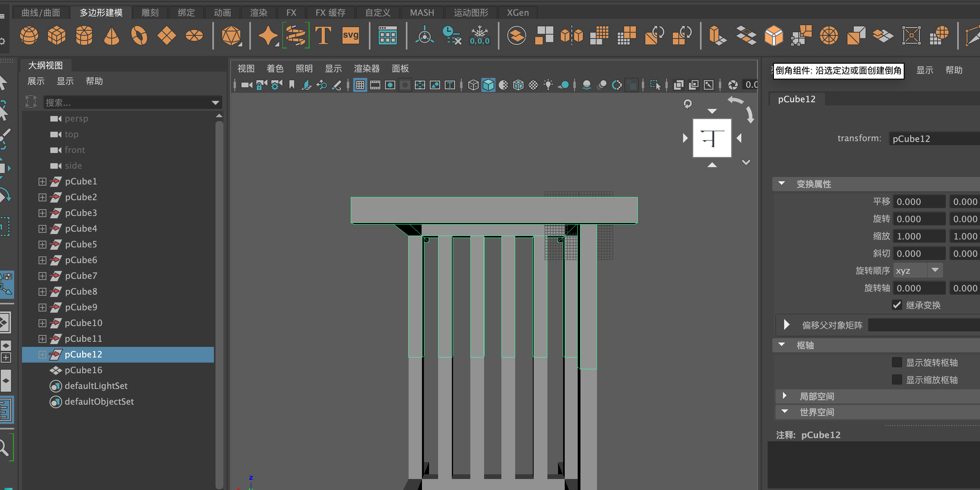Select defaultLightSet in the outliner
Screen dimensions: 980x490
(x=96, y=386)
